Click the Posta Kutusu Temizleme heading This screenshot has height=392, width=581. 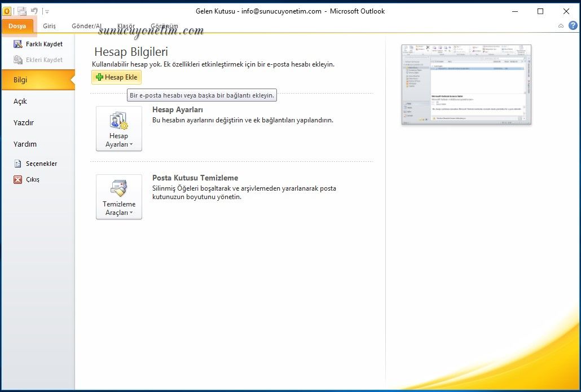tap(195, 178)
